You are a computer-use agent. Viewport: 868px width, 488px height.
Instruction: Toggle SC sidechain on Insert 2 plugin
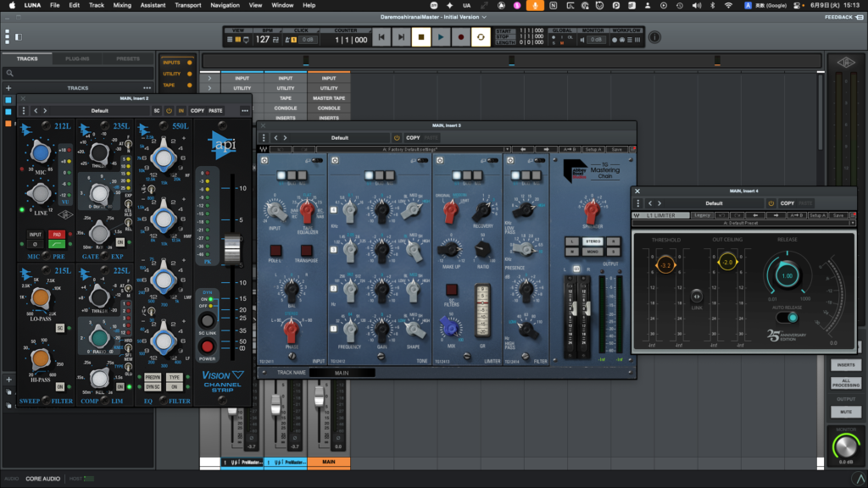[157, 111]
